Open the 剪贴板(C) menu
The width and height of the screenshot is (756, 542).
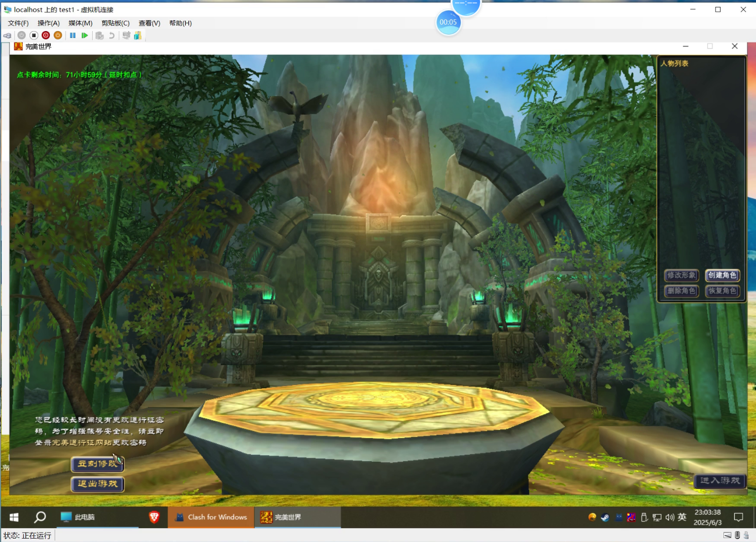[x=115, y=23]
